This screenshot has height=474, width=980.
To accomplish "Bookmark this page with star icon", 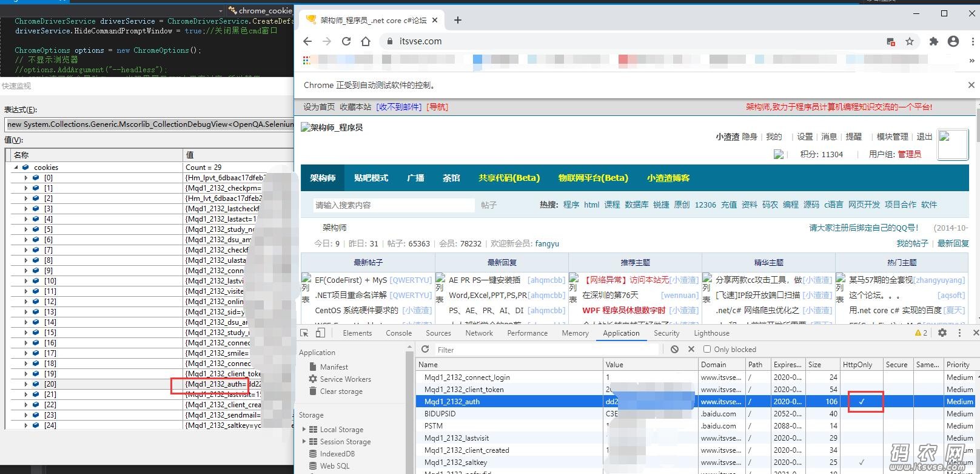I will (910, 41).
